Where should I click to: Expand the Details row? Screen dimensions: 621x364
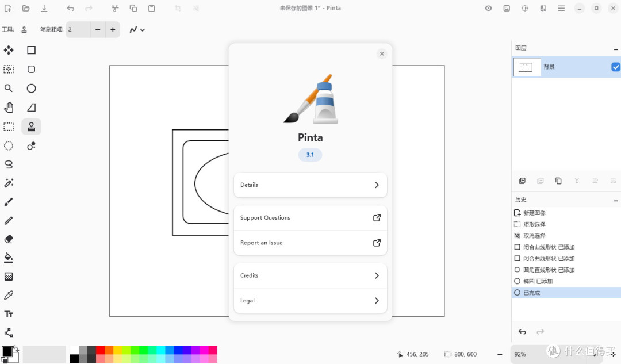point(310,185)
